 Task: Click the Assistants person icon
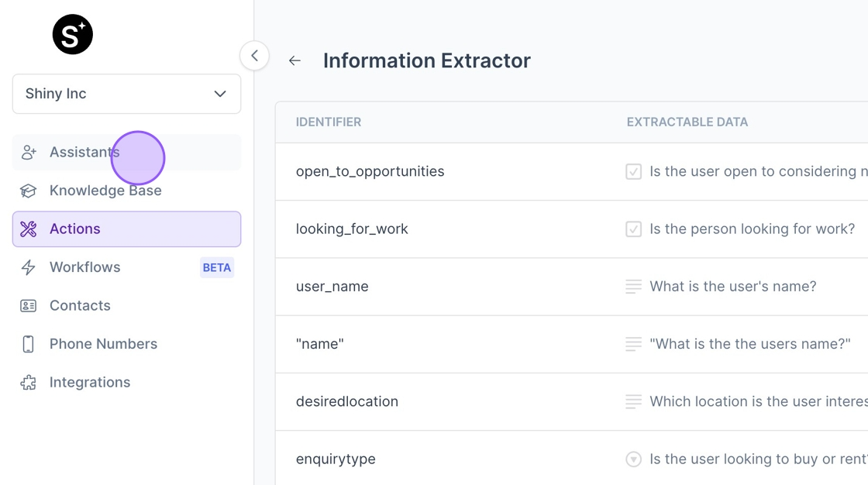[x=28, y=153]
